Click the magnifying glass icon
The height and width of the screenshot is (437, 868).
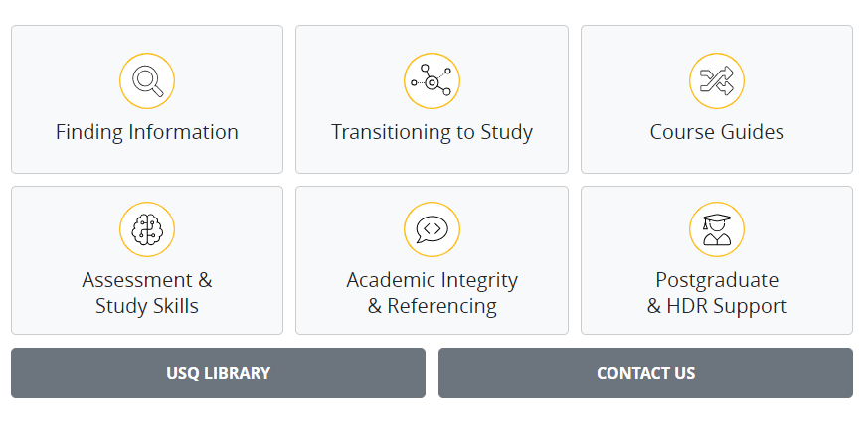pos(147,80)
